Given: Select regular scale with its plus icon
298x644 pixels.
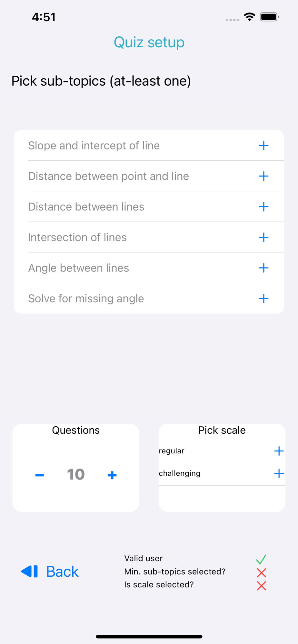Looking at the screenshot, I should 279,451.
